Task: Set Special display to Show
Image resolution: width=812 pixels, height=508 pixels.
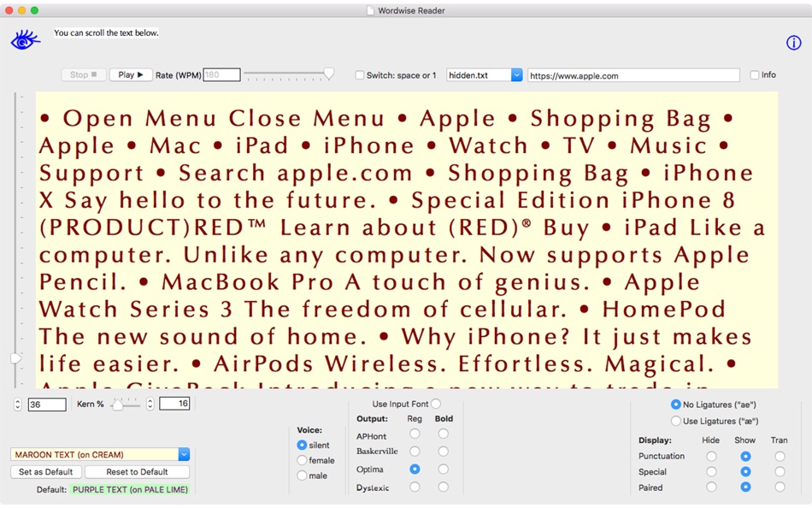Action: tap(745, 472)
